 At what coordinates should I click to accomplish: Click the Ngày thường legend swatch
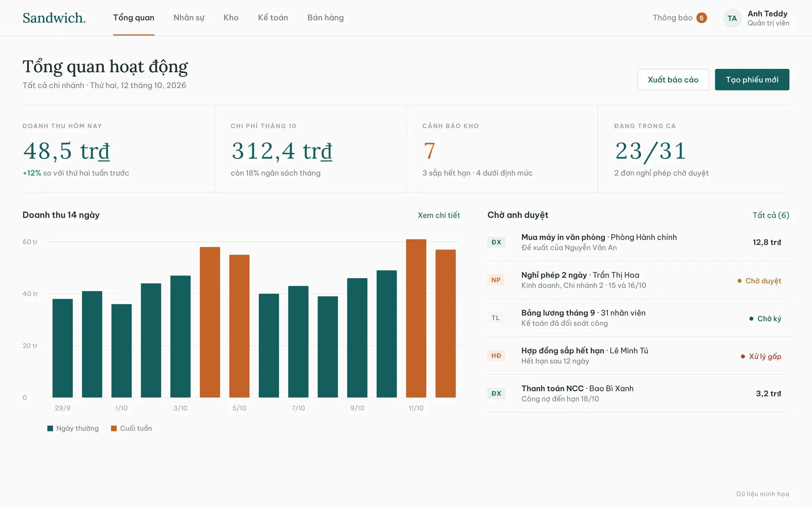click(x=50, y=428)
